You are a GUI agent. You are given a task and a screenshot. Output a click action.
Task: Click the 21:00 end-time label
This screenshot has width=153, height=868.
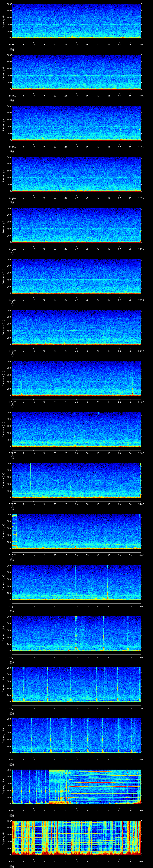141,402
